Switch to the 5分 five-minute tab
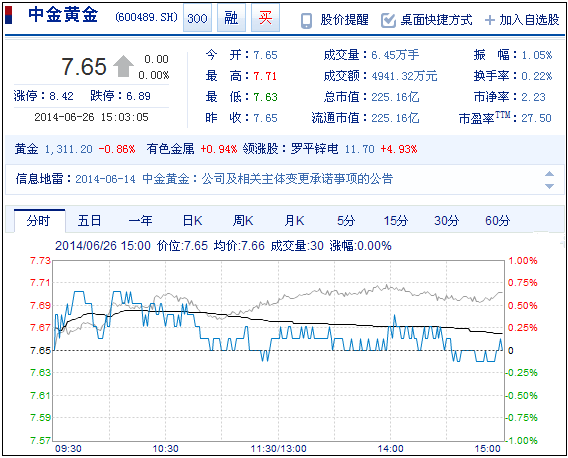Image resolution: width=568 pixels, height=458 pixels. click(346, 221)
